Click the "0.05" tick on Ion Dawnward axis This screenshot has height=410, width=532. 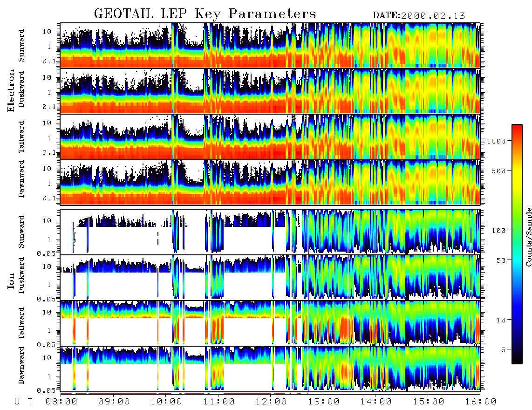click(47, 390)
